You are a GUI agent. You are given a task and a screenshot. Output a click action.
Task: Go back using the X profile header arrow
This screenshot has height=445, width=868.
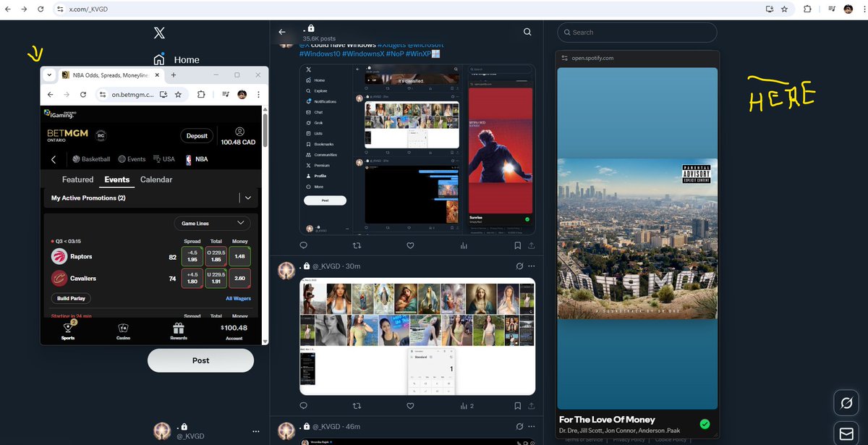[282, 32]
